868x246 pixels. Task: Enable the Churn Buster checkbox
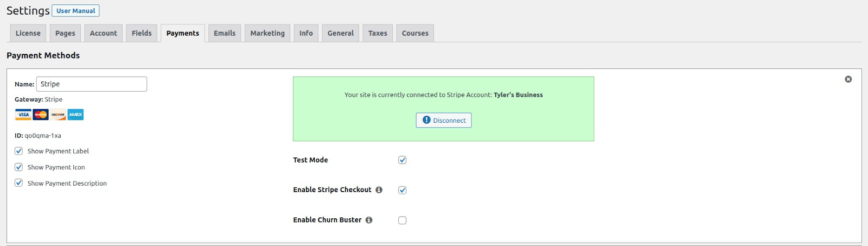point(402,220)
